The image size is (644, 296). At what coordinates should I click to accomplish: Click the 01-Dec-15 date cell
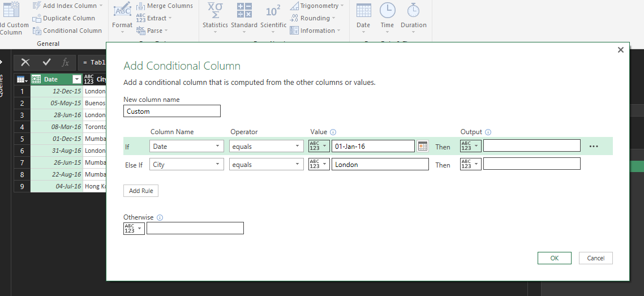[x=57, y=139]
